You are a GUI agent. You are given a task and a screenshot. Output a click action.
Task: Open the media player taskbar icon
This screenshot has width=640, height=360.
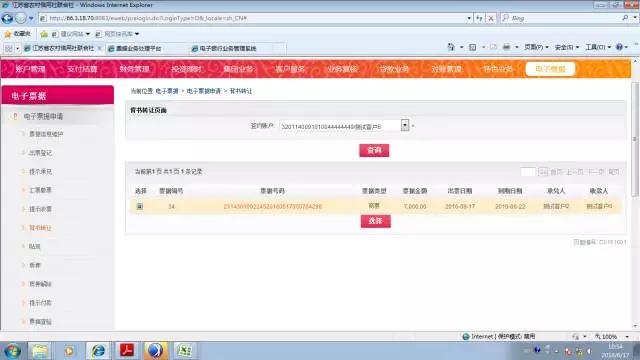point(69,351)
